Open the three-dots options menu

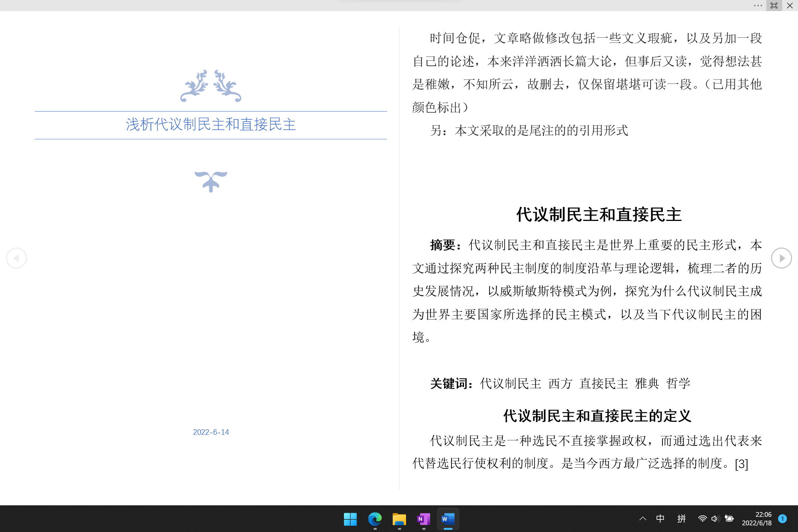coord(758,6)
